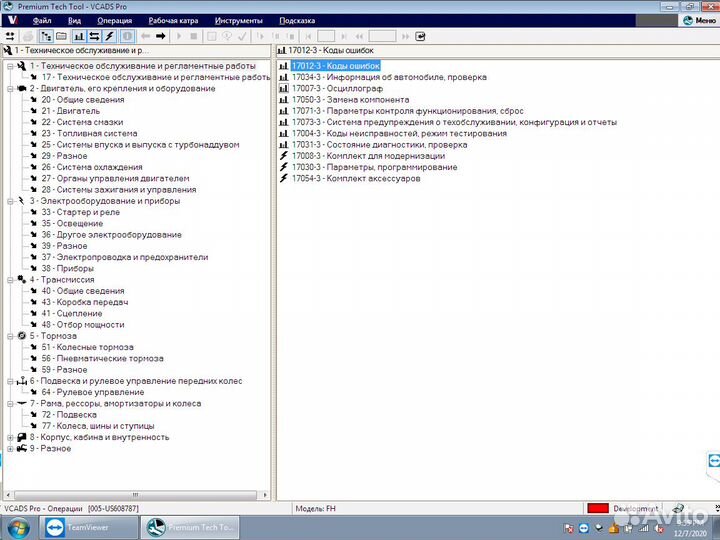Click the cab icon of group 8
Image resolution: width=720 pixels, height=540 pixels.
tap(21, 438)
